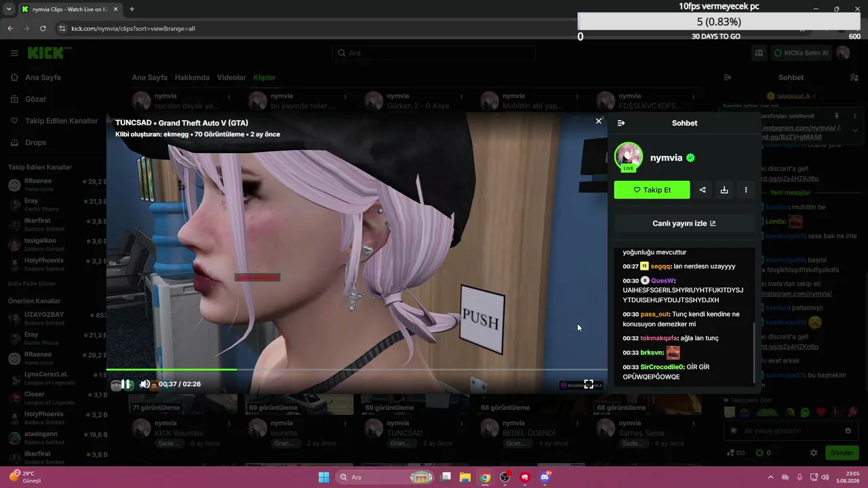Open clip more options three-dot menu
The width and height of the screenshot is (868, 488).
746,190
